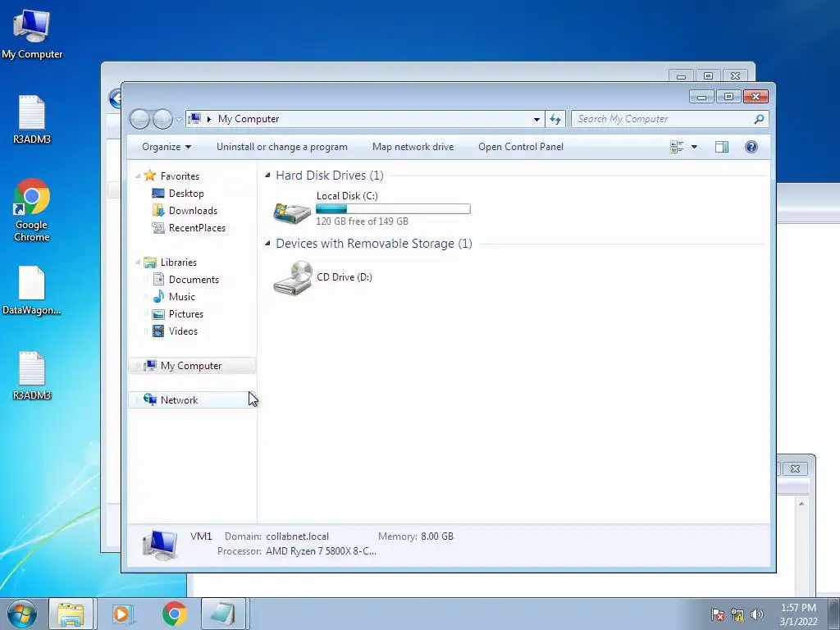Click the Forward navigation button in Explorer
Image resolution: width=840 pixels, height=630 pixels.
point(162,119)
